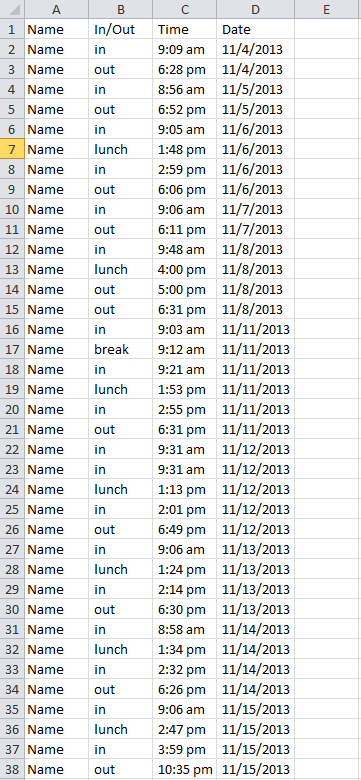
Task: Select row 17 header
Action: pyautogui.click(x=12, y=349)
